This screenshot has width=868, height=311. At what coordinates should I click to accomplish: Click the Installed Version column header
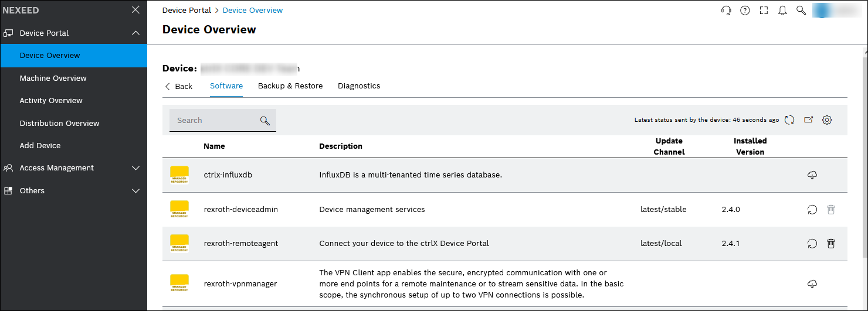click(x=750, y=146)
